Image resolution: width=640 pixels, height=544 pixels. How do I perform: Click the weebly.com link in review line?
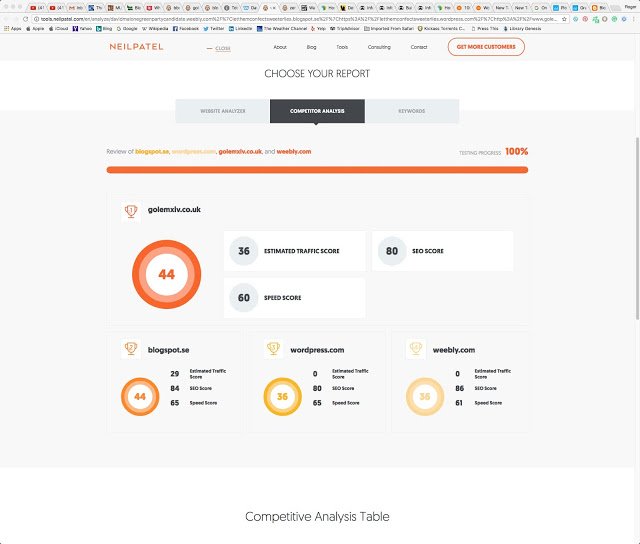point(294,151)
